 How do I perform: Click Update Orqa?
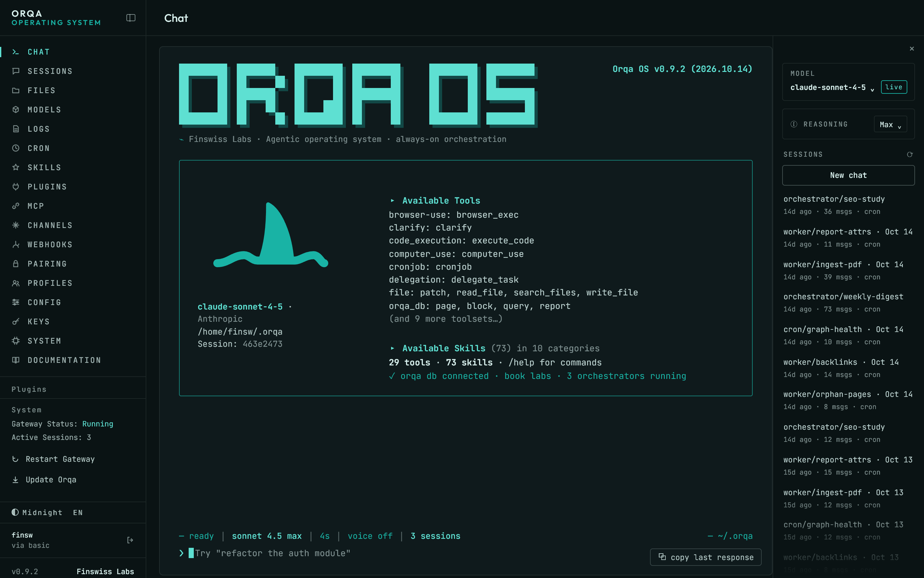click(44, 480)
